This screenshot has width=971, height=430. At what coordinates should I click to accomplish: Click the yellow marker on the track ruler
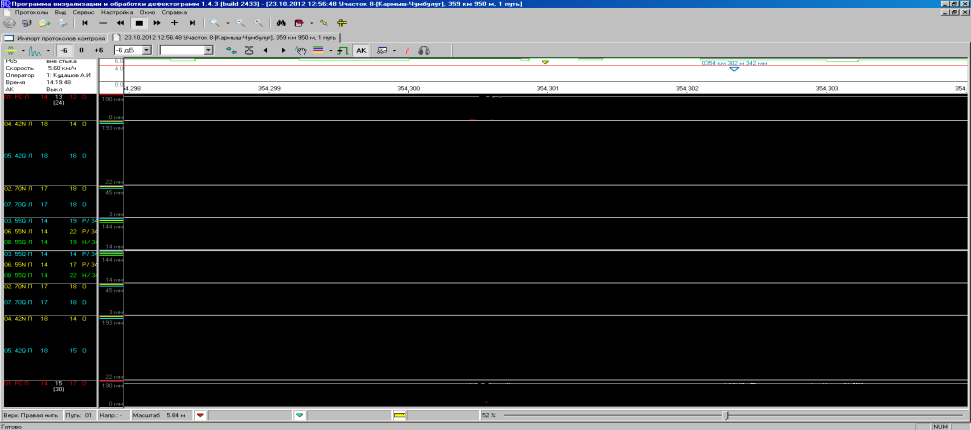[545, 62]
